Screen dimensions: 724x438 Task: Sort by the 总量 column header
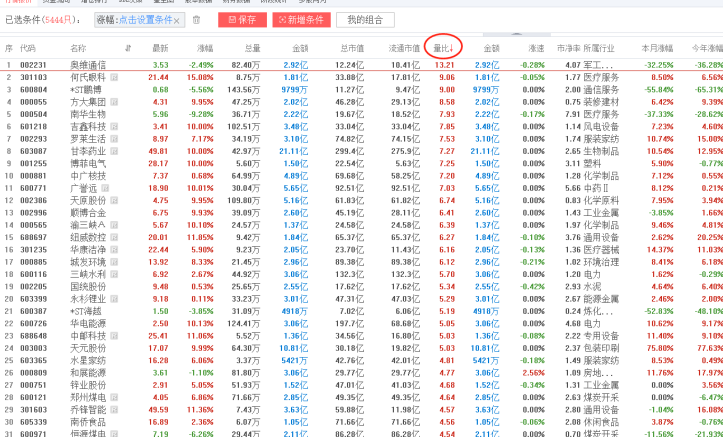click(253, 48)
